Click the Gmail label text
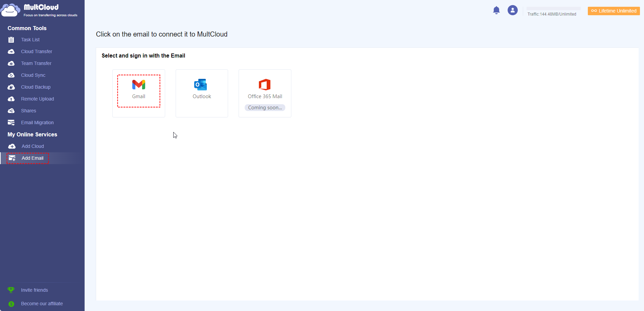This screenshot has width=644, height=311. 139,96
